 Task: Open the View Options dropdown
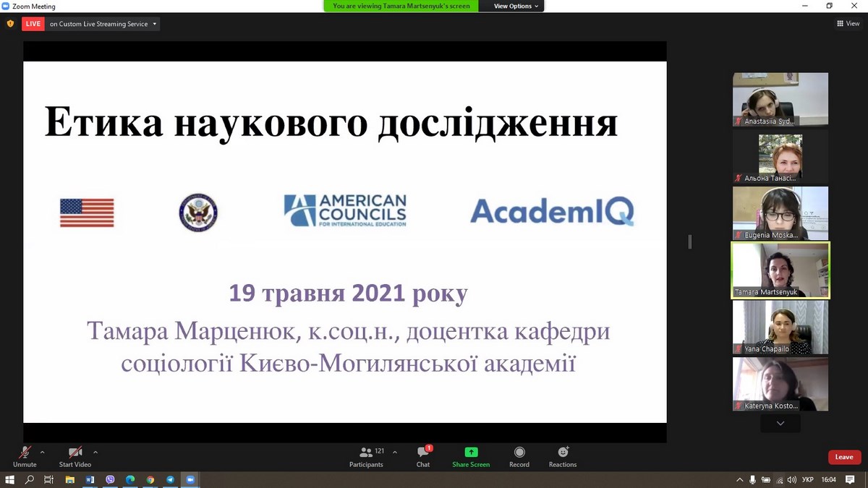click(516, 6)
